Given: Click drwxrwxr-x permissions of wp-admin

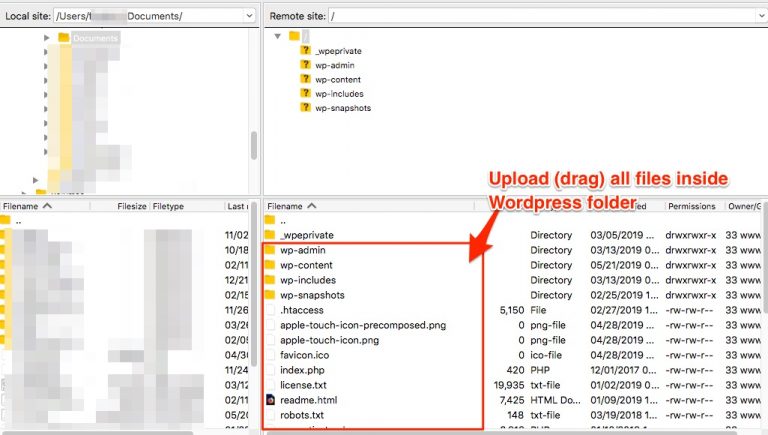Looking at the screenshot, I should (691, 250).
